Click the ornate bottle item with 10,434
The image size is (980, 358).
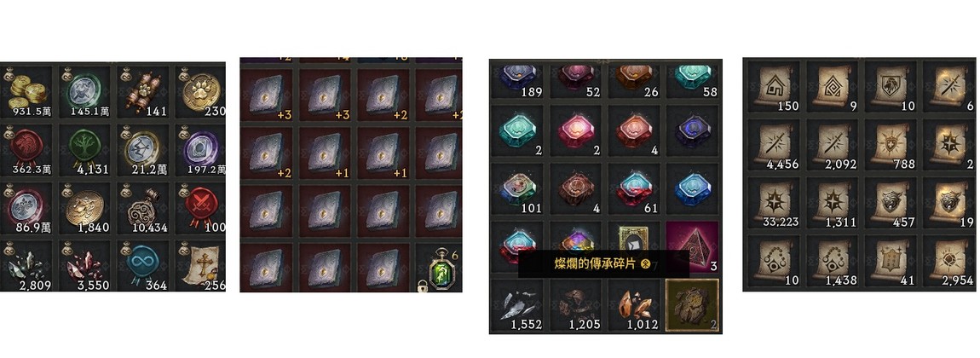coord(142,207)
